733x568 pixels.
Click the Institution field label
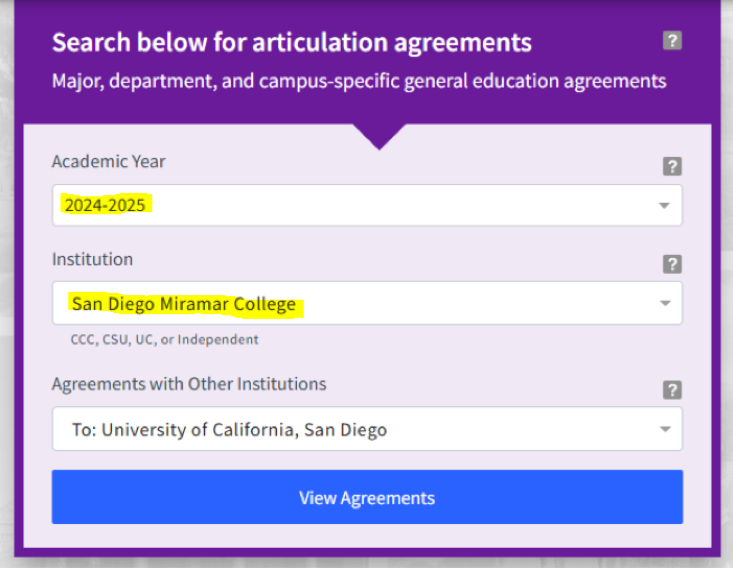click(x=92, y=259)
